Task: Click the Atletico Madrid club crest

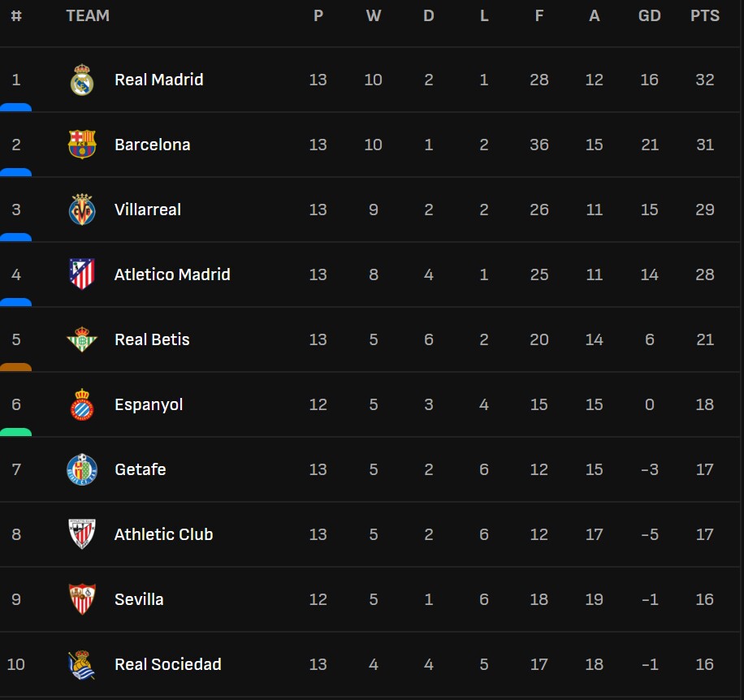Action: coord(82,274)
